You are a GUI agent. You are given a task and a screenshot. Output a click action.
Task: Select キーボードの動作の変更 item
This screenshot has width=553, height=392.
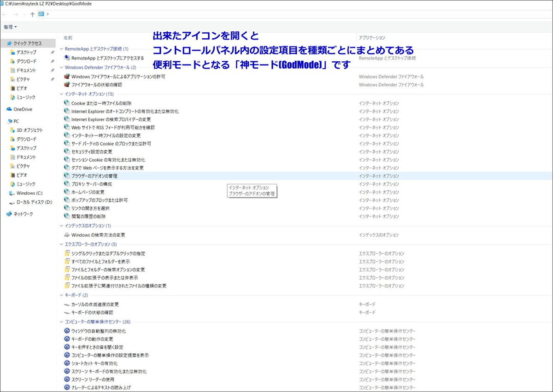[x=92, y=339]
